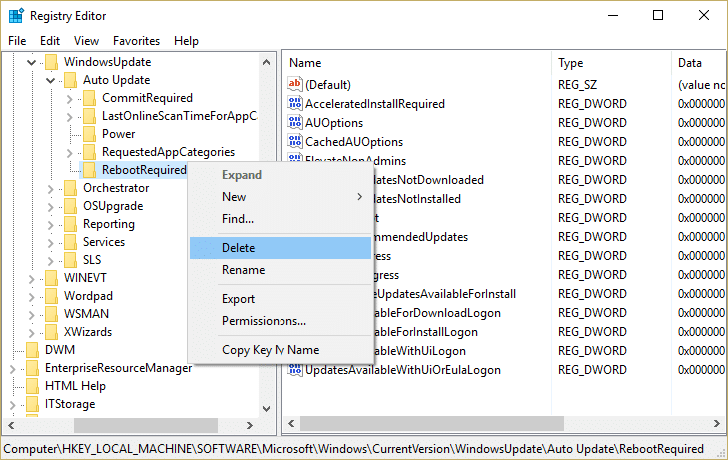Click the values pane horizontal scrollbar thumb

432,424
